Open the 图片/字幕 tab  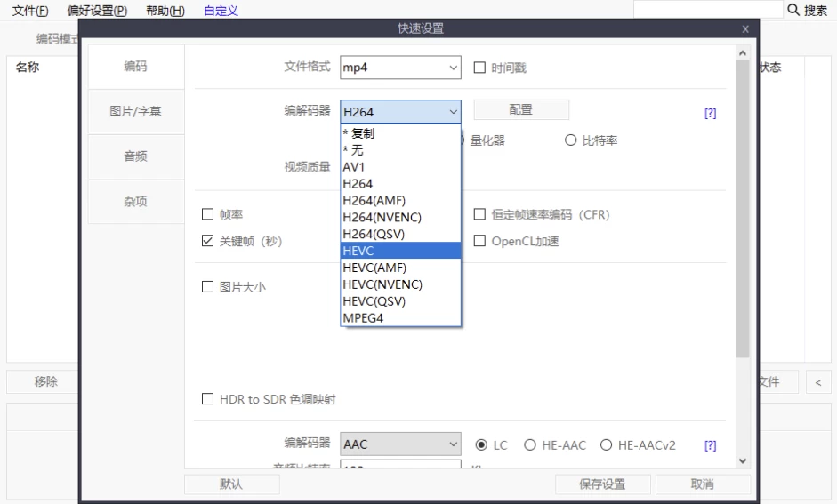[135, 112]
